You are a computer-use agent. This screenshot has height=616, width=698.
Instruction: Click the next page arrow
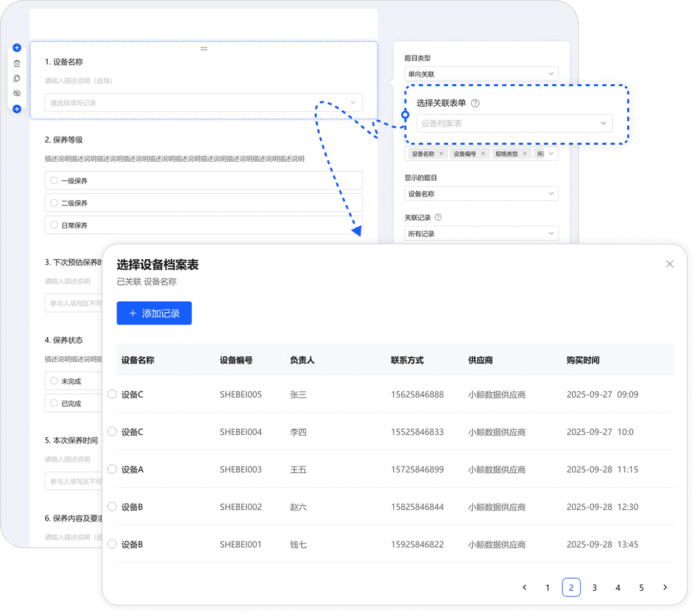pos(665,587)
